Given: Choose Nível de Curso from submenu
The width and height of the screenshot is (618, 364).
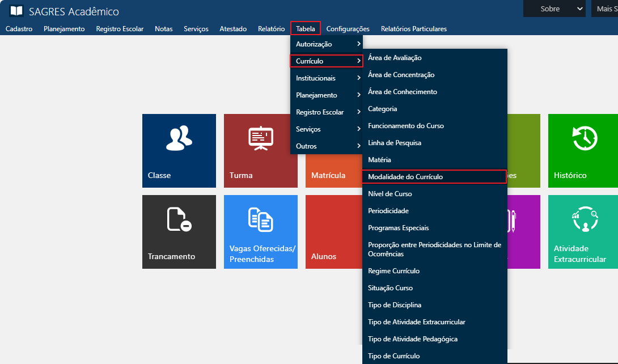Looking at the screenshot, I should click(390, 194).
